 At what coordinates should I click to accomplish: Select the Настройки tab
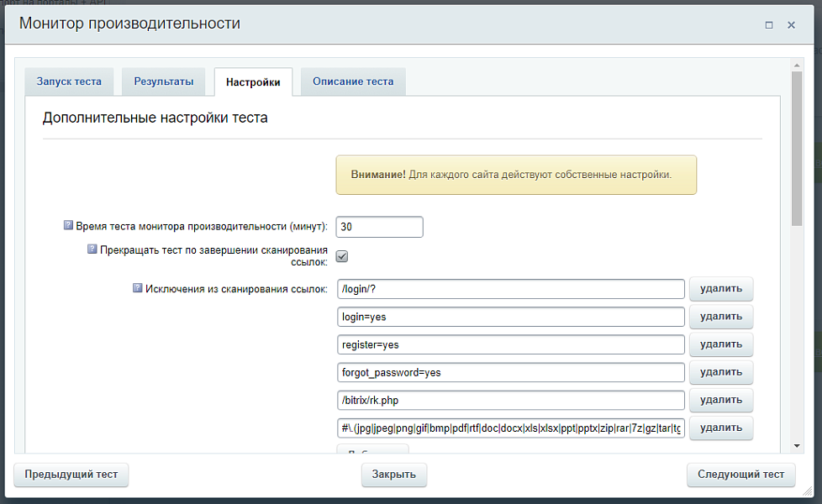253,82
